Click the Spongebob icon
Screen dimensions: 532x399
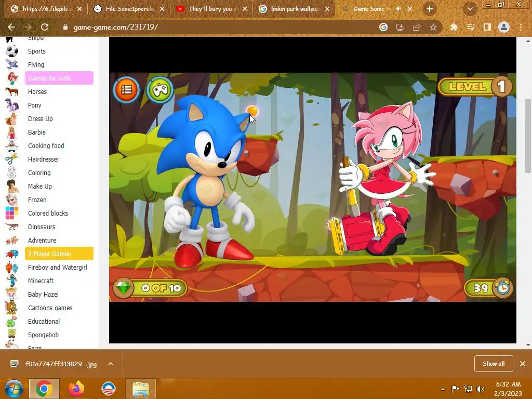(x=12, y=335)
